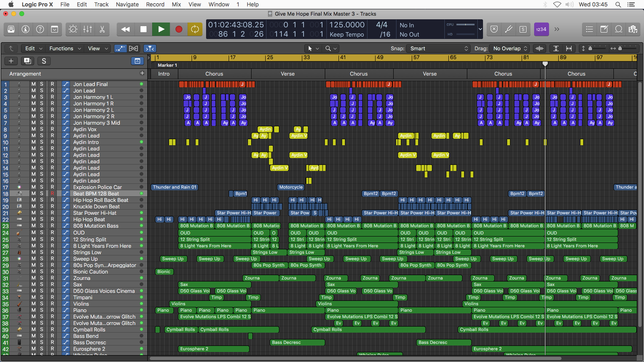
Task: Open the Snap Smart dropdown
Action: [x=438, y=48]
